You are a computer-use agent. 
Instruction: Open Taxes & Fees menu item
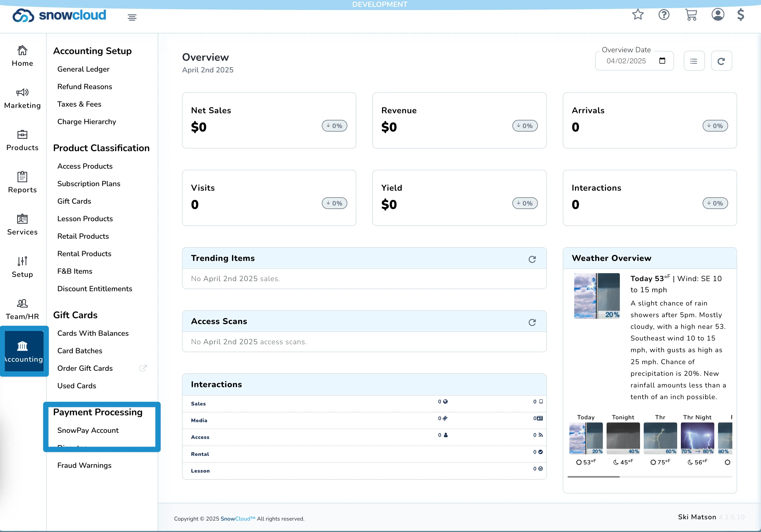pos(79,104)
